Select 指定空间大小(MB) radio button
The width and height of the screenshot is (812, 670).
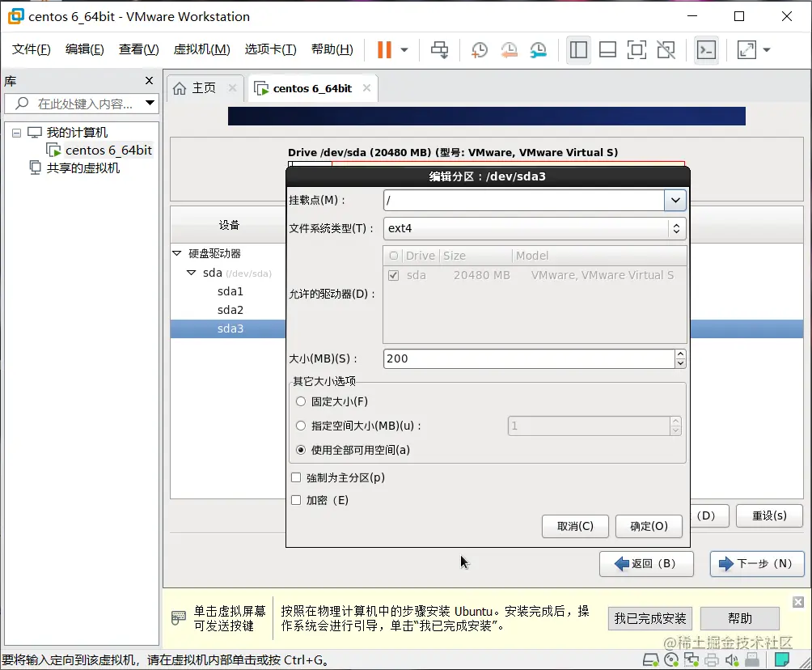[x=300, y=426]
